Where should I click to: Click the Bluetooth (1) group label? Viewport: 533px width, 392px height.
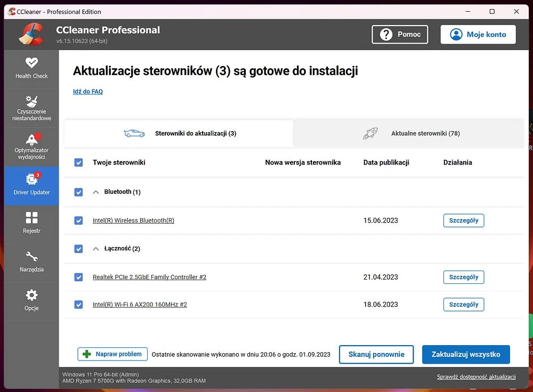coord(123,192)
